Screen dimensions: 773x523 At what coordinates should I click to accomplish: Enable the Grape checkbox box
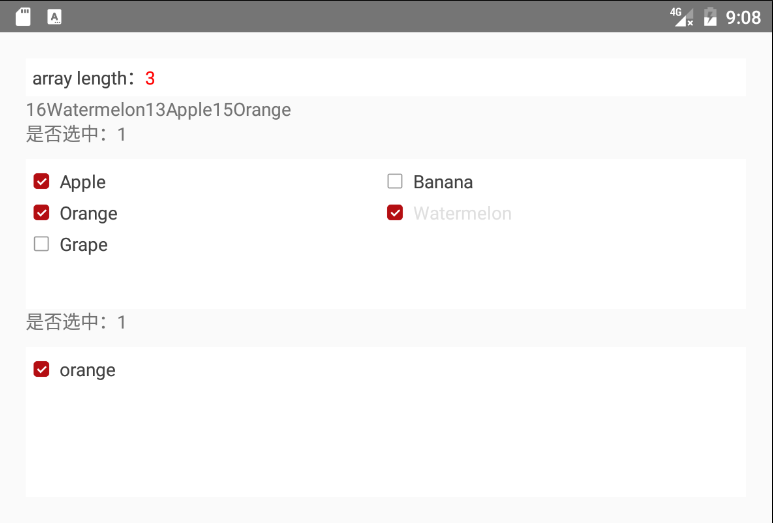tap(41, 244)
